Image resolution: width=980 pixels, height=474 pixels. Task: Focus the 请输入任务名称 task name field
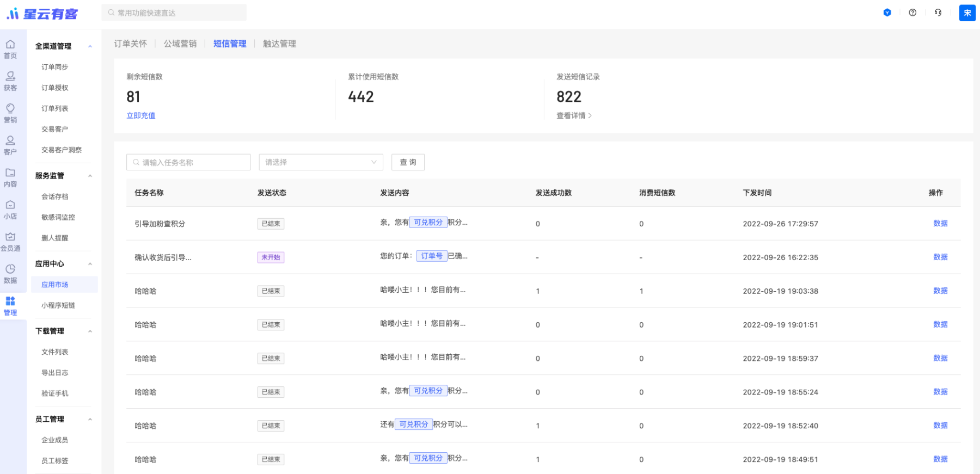188,162
